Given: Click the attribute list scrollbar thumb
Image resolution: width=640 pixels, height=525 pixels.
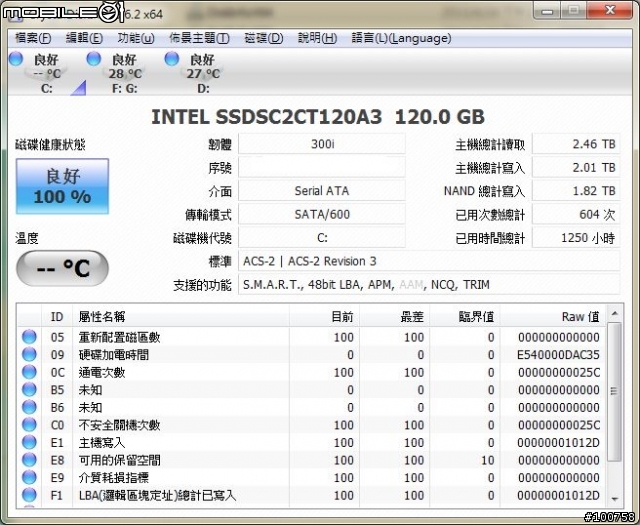Looking at the screenshot, I should 614,392.
